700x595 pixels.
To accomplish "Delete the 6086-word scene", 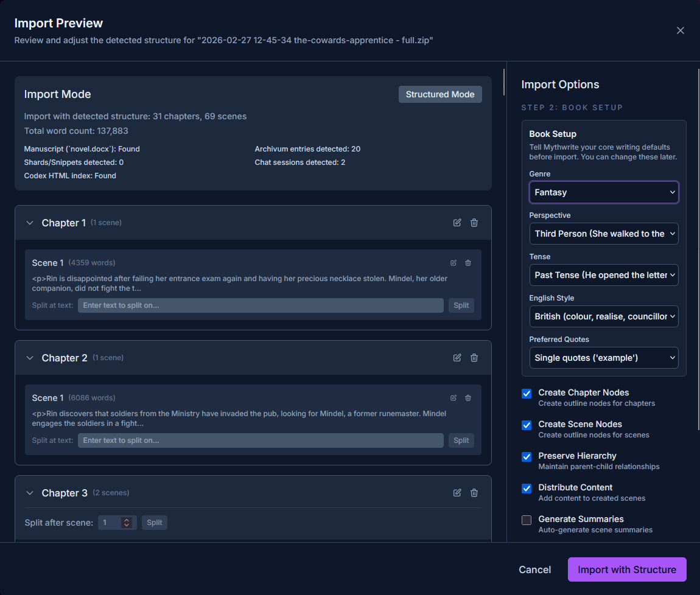I will click(468, 398).
